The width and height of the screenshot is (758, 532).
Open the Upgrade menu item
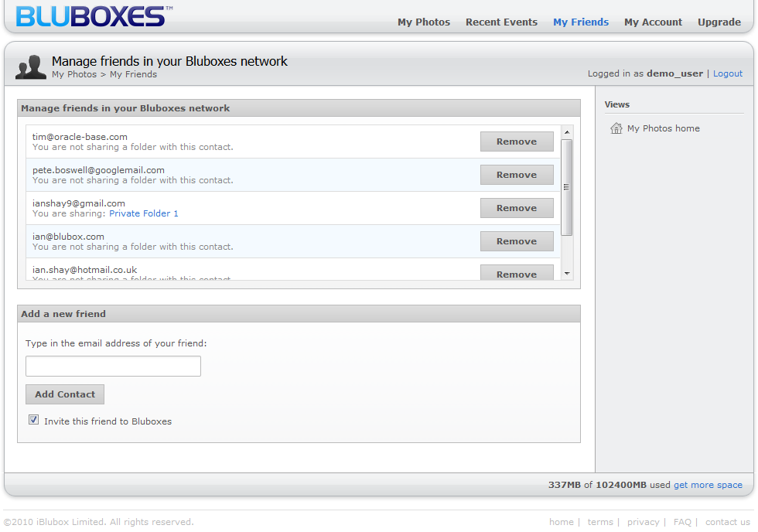pos(719,22)
